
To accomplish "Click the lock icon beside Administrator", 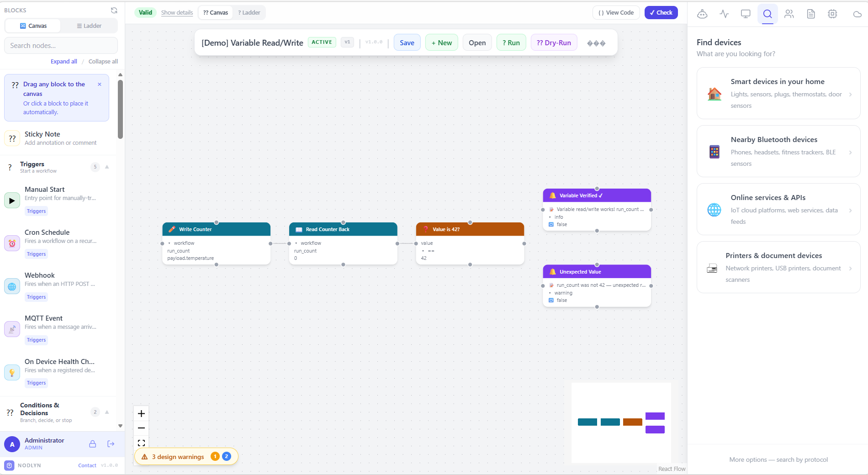I will pyautogui.click(x=92, y=444).
